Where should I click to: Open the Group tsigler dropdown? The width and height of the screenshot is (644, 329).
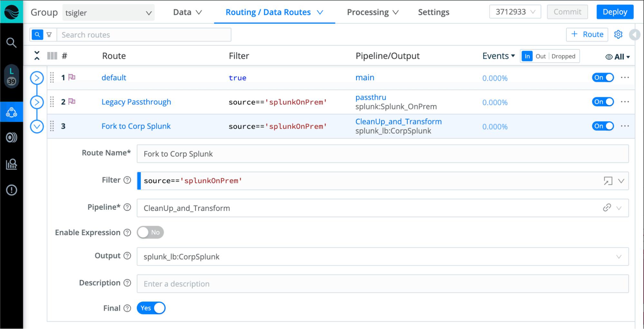tap(108, 13)
